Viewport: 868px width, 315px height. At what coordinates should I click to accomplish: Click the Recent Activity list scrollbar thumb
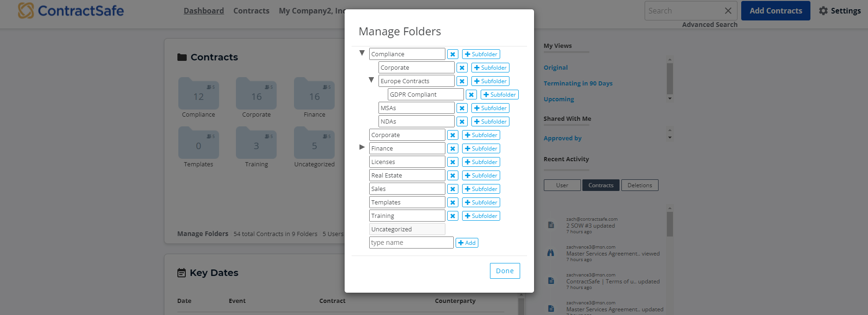[670, 224]
